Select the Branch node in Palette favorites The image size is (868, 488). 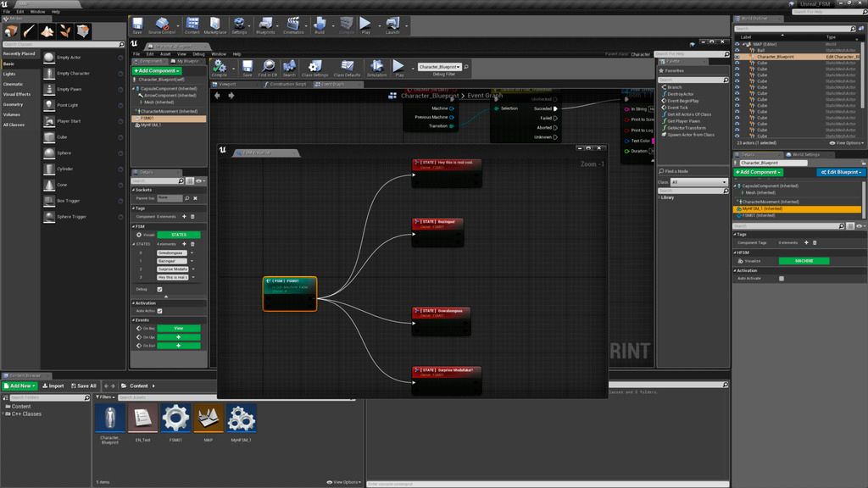(x=675, y=87)
